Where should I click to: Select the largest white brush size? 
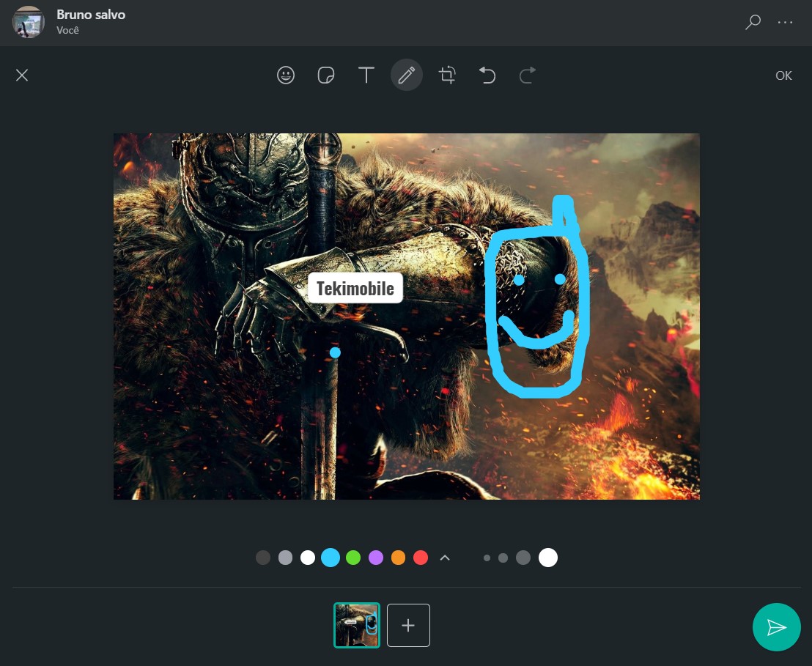pyautogui.click(x=548, y=558)
